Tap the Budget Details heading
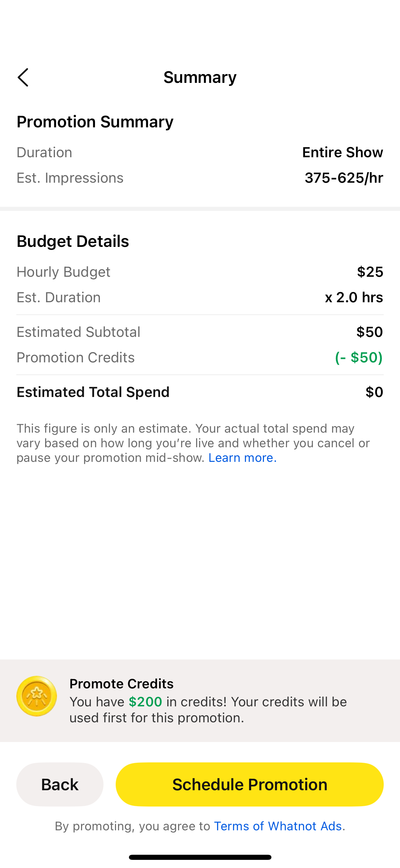Screen dimensions: 400x868 click(73, 241)
